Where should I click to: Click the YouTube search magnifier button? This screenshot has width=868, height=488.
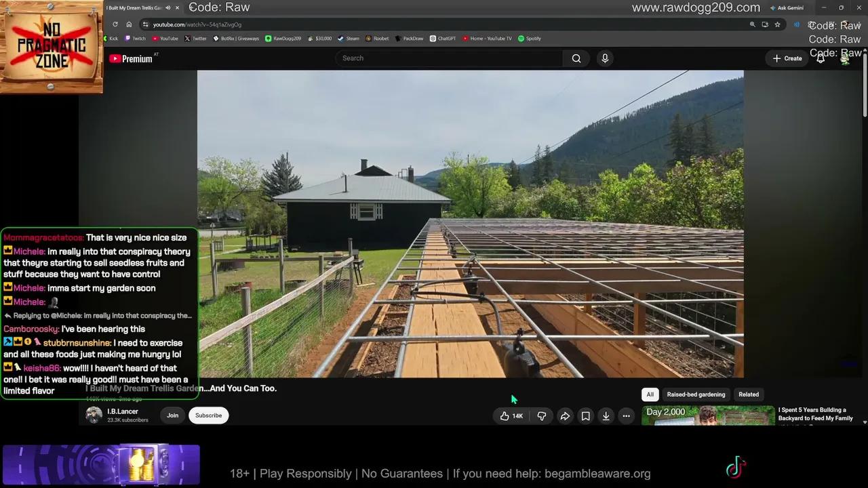click(576, 58)
